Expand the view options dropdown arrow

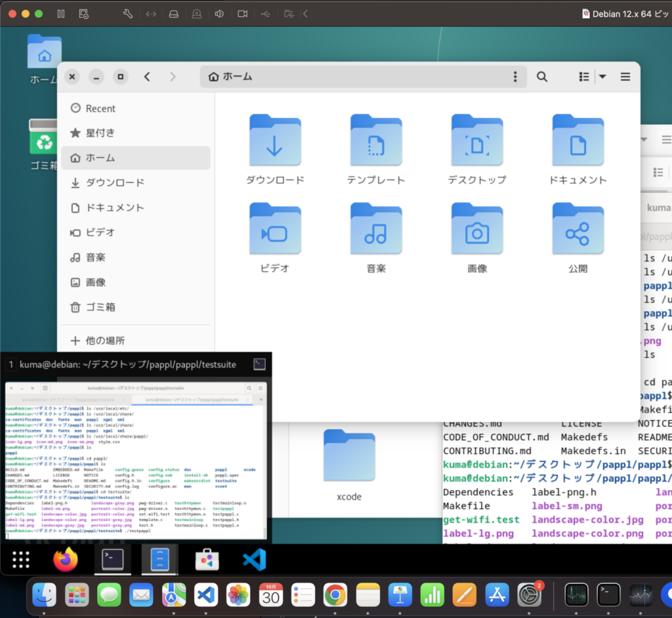[x=602, y=77]
